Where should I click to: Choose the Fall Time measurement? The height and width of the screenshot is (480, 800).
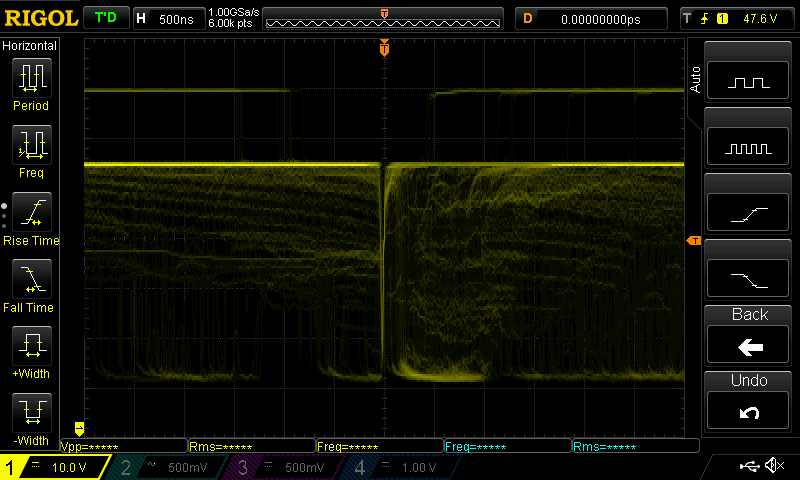(31, 286)
